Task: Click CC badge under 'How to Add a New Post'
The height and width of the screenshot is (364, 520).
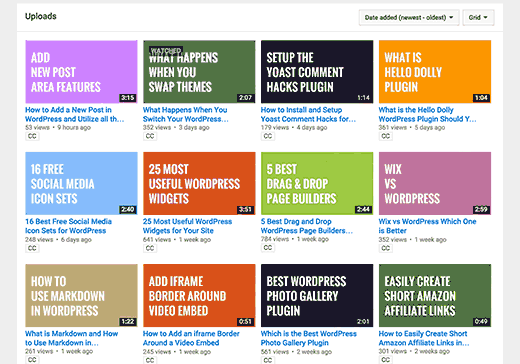Action: pos(32,136)
